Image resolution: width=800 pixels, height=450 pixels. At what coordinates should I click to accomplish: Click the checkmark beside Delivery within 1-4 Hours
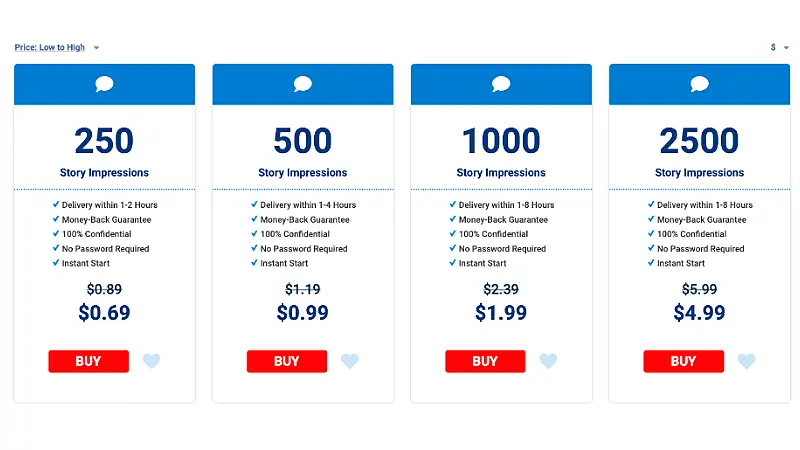pos(254,205)
